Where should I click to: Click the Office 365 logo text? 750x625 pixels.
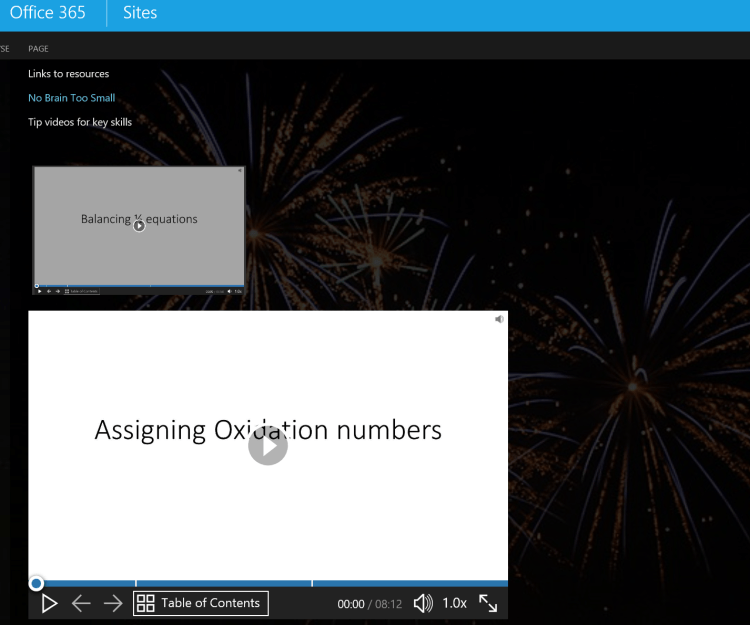[47, 13]
